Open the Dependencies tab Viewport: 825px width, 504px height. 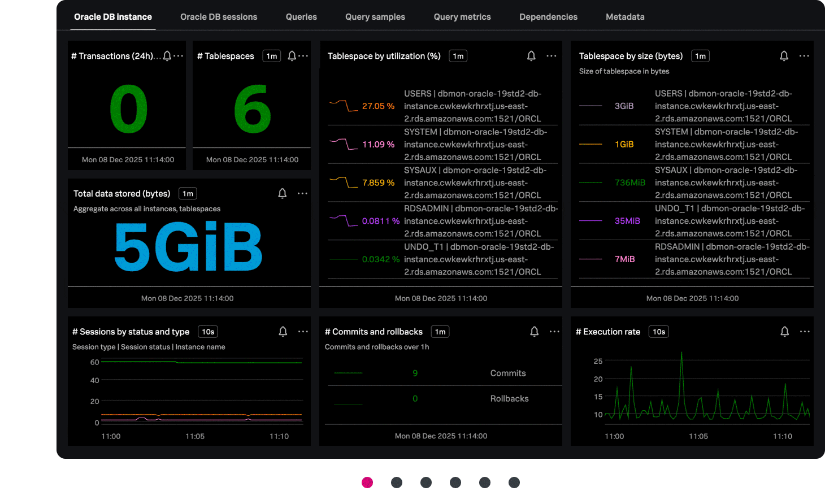[x=548, y=16]
